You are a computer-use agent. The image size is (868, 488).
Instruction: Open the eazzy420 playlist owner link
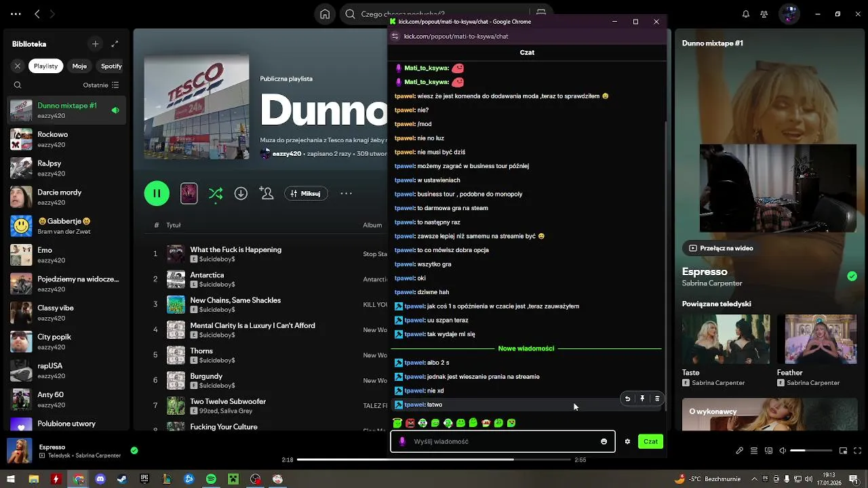tap(287, 154)
